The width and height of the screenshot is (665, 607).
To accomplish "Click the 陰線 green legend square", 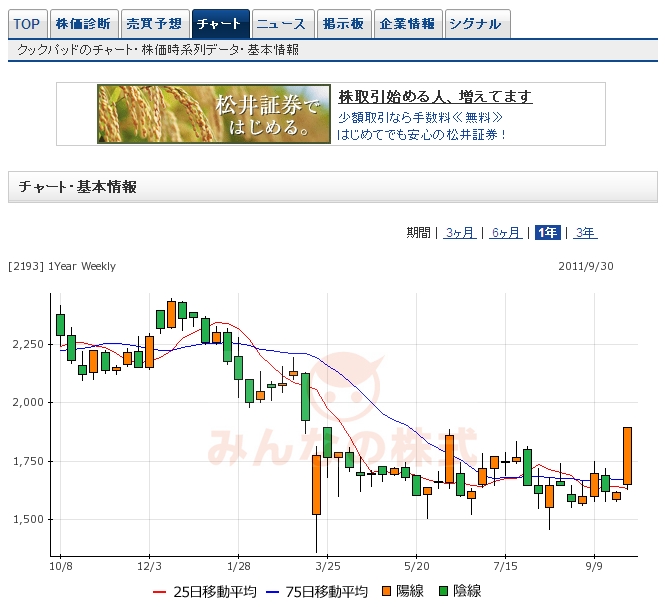I will coord(445,592).
